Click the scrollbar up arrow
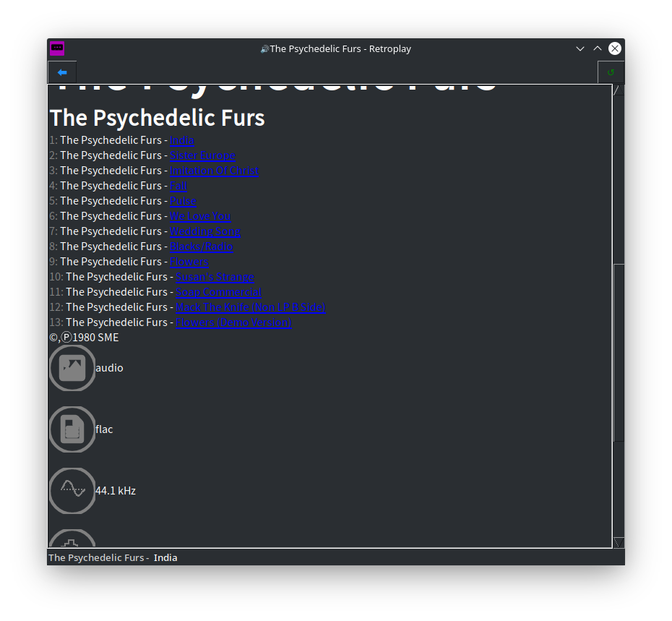The width and height of the screenshot is (672, 621). (x=619, y=90)
